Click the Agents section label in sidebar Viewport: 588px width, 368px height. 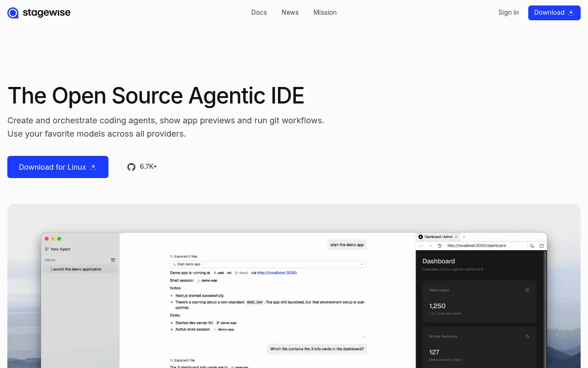coord(50,260)
